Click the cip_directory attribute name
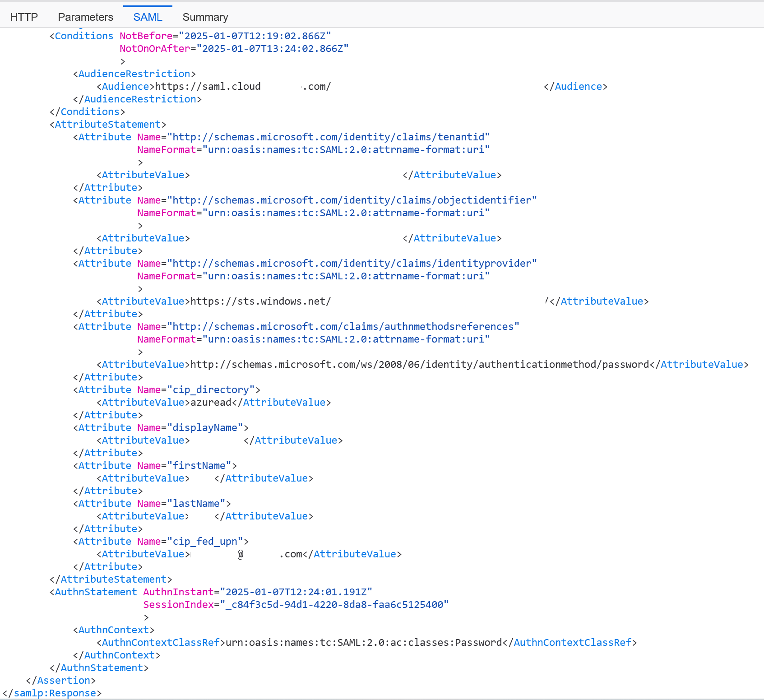This screenshot has width=764, height=700. (211, 390)
